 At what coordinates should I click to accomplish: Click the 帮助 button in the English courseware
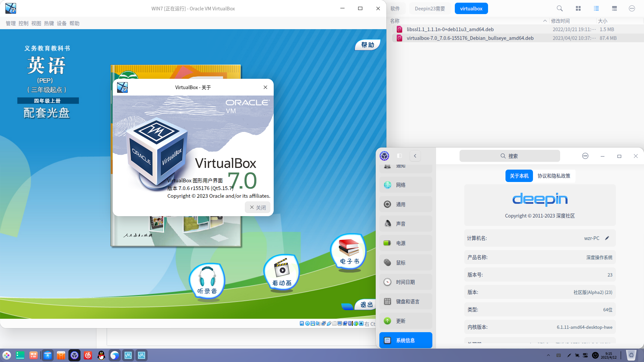(x=367, y=45)
